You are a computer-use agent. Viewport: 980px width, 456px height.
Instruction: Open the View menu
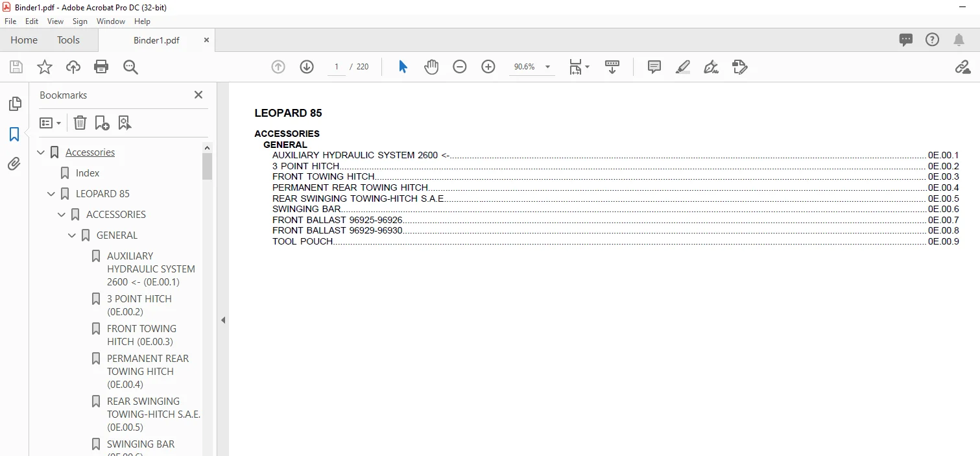pos(55,21)
